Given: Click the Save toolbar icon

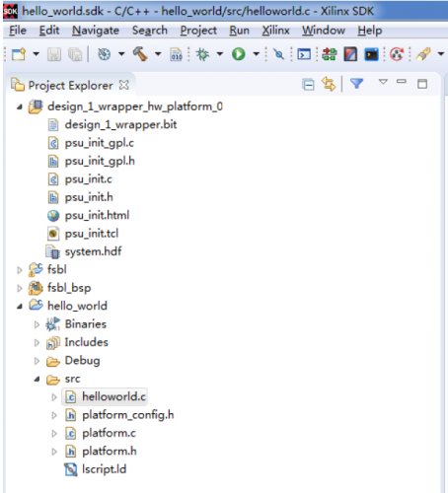Looking at the screenshot, I should 54,54.
